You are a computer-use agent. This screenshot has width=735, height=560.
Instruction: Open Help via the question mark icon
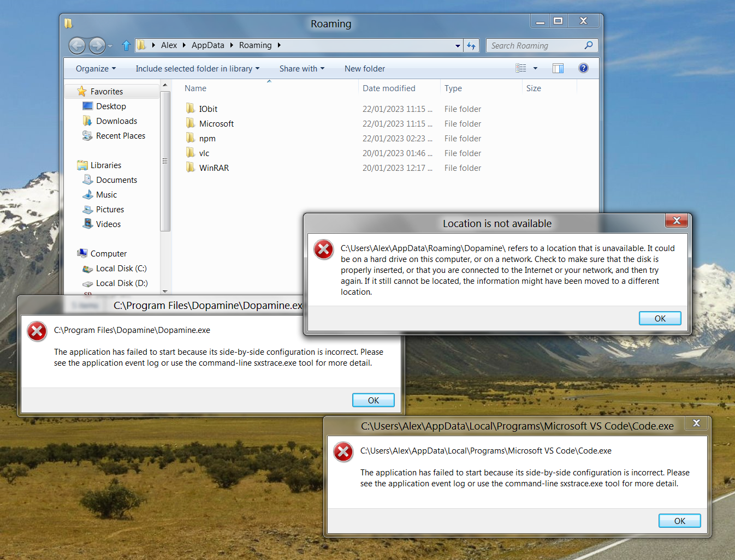click(583, 68)
